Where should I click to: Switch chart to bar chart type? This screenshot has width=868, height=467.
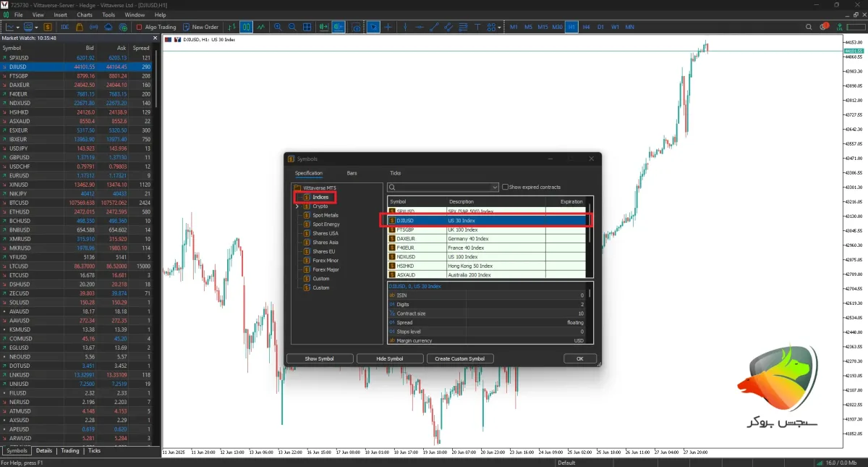point(231,27)
